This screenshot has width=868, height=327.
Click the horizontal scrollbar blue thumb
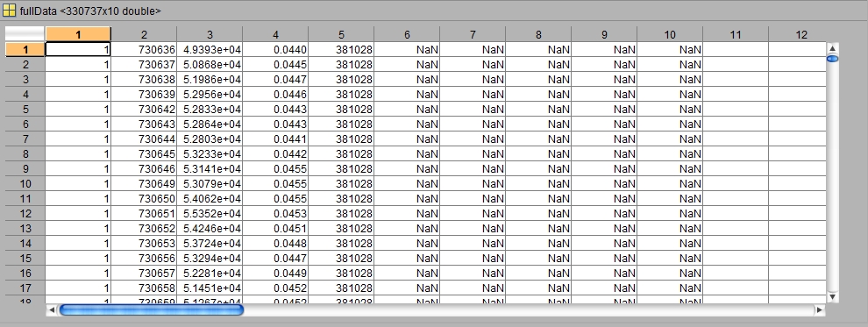point(151,309)
